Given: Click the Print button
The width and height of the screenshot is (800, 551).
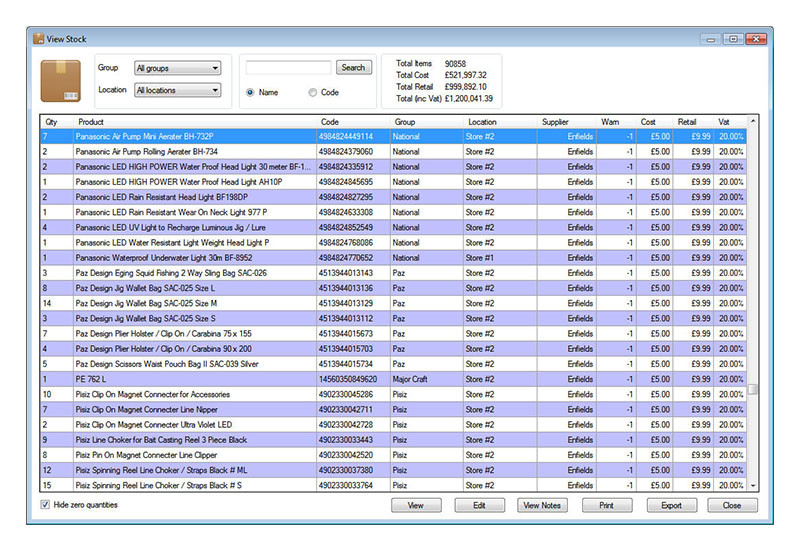Looking at the screenshot, I should (x=607, y=505).
